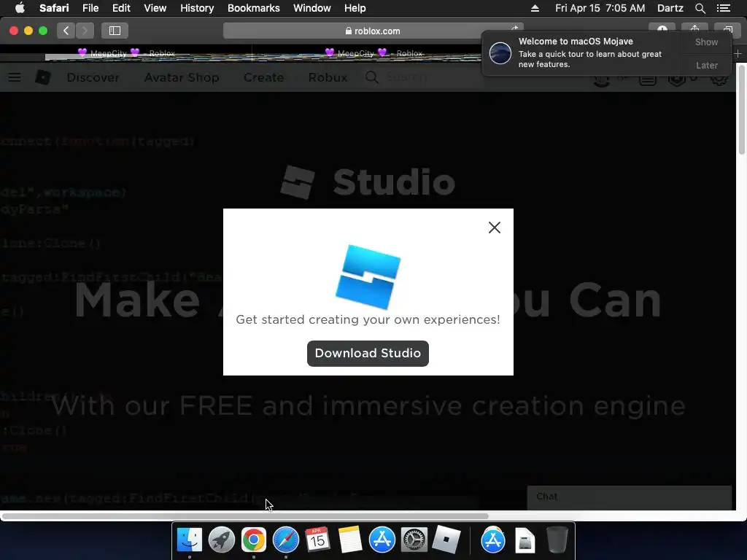Click the horizontal page scrollbar
747x560 pixels.
pos(245,516)
